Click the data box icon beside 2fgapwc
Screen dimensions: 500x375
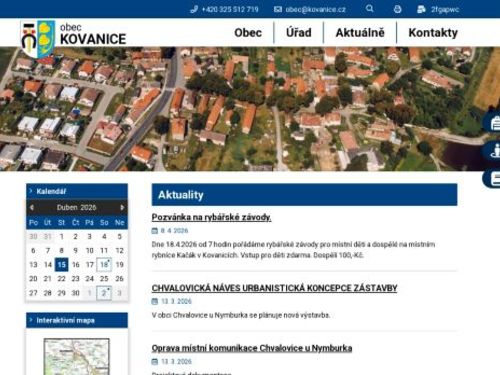coord(421,9)
